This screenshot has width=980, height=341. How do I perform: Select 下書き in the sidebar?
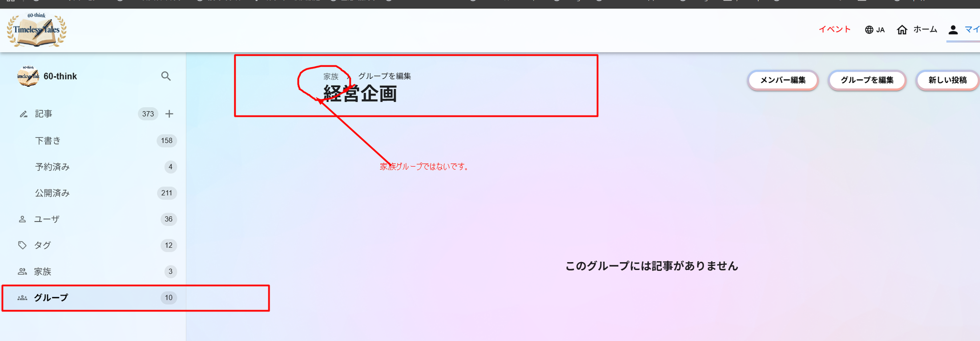tap(48, 141)
